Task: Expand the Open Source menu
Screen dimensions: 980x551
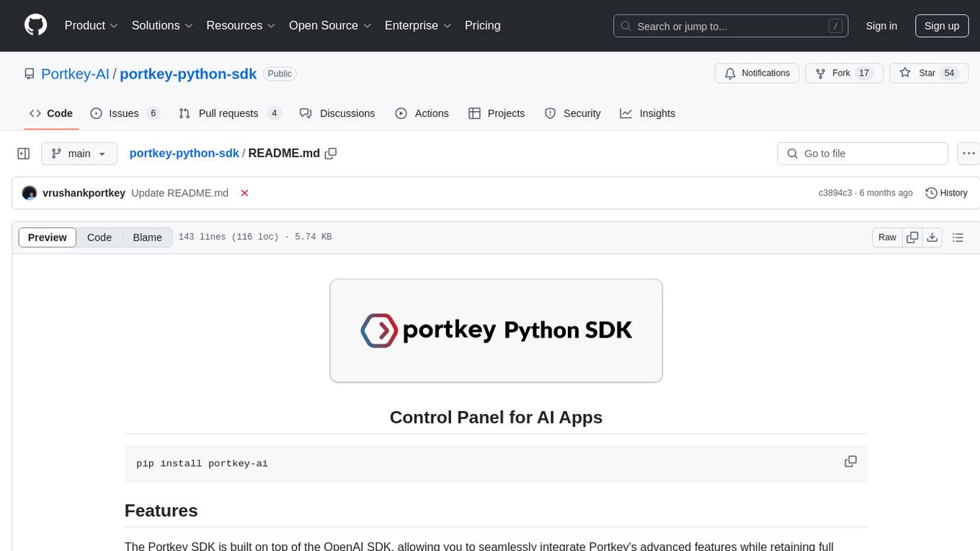Action: pos(330,25)
